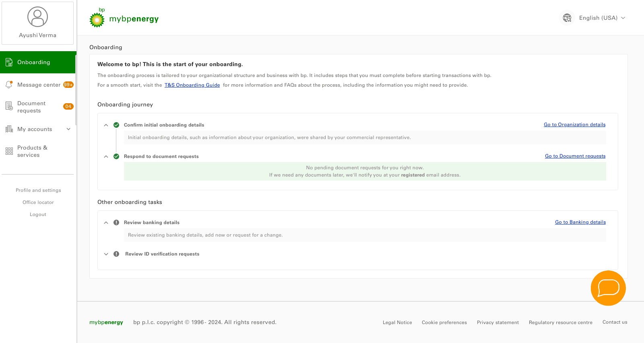
Task: Click the 04 document requests badge
Action: (x=68, y=106)
